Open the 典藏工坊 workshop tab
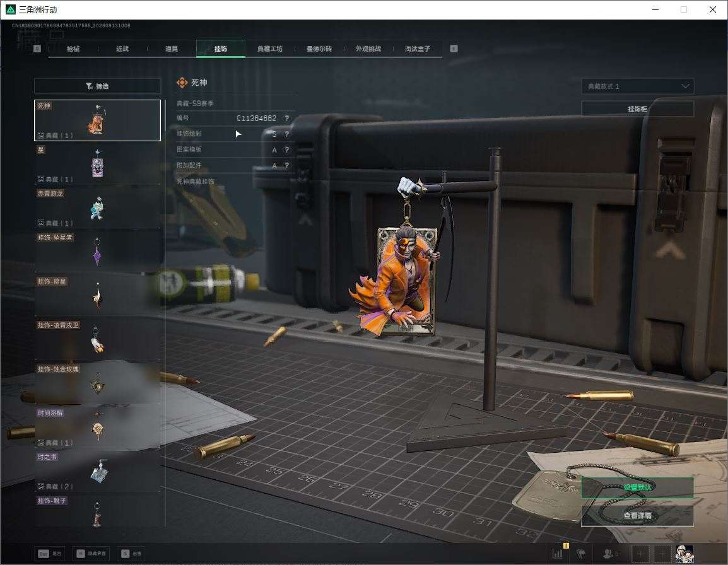The width and height of the screenshot is (728, 565). click(270, 49)
